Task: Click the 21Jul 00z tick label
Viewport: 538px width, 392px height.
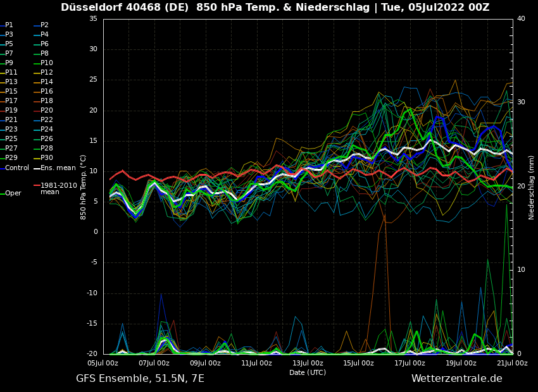Action: point(512,364)
